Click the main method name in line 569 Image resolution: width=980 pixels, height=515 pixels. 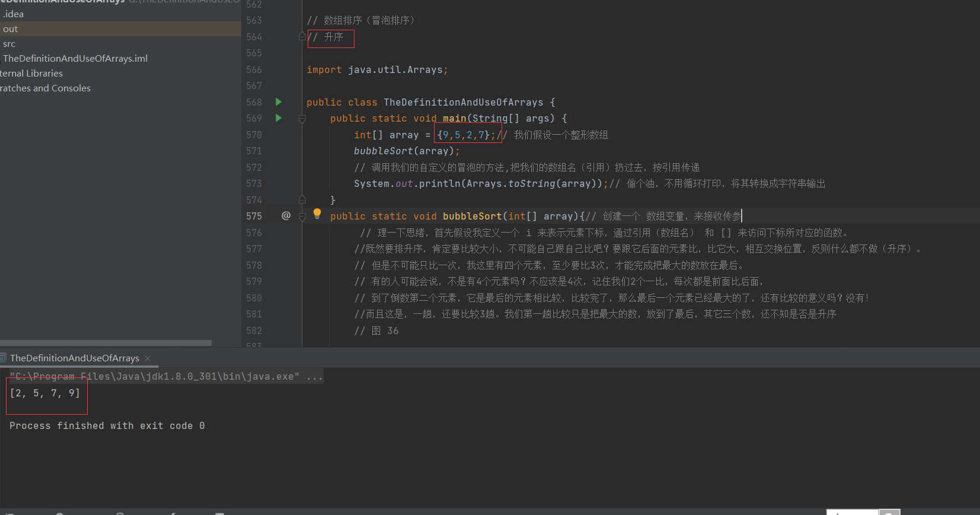tap(454, 118)
